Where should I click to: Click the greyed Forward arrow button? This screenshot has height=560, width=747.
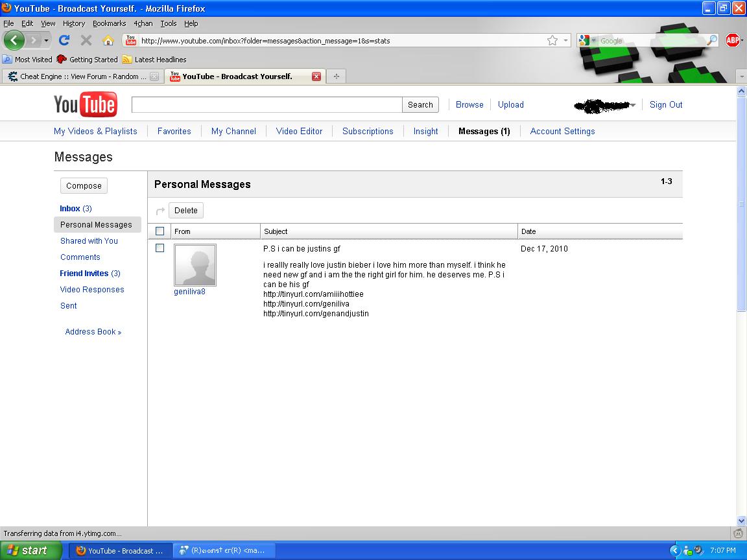tap(33, 40)
